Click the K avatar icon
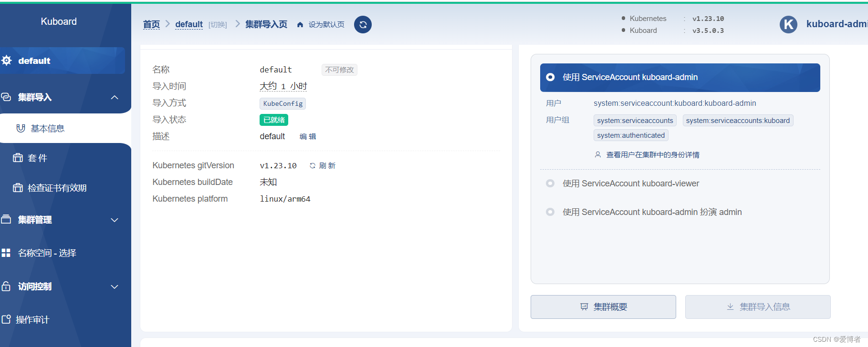Viewport: 868px width, 347px height. click(788, 24)
